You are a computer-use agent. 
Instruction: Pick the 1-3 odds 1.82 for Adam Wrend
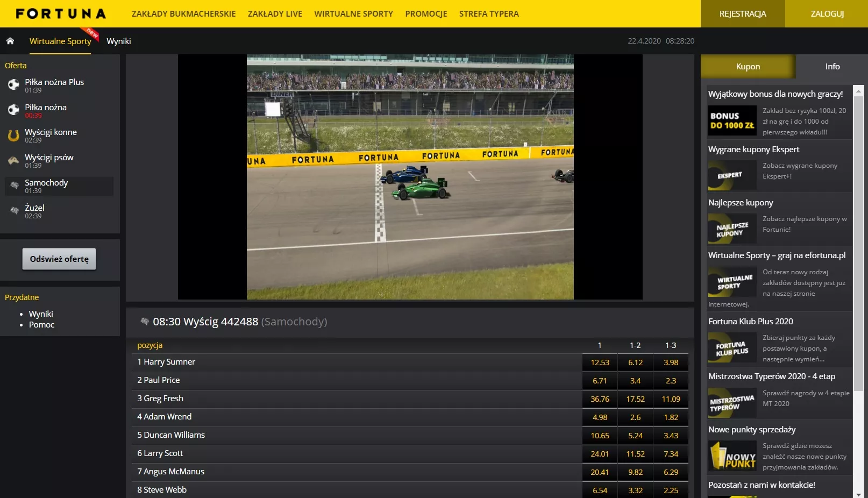click(671, 417)
